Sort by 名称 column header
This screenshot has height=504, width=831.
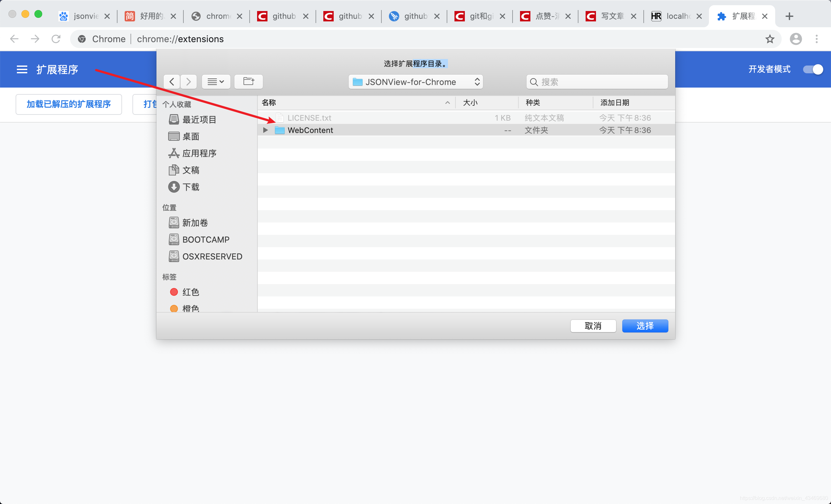point(356,103)
